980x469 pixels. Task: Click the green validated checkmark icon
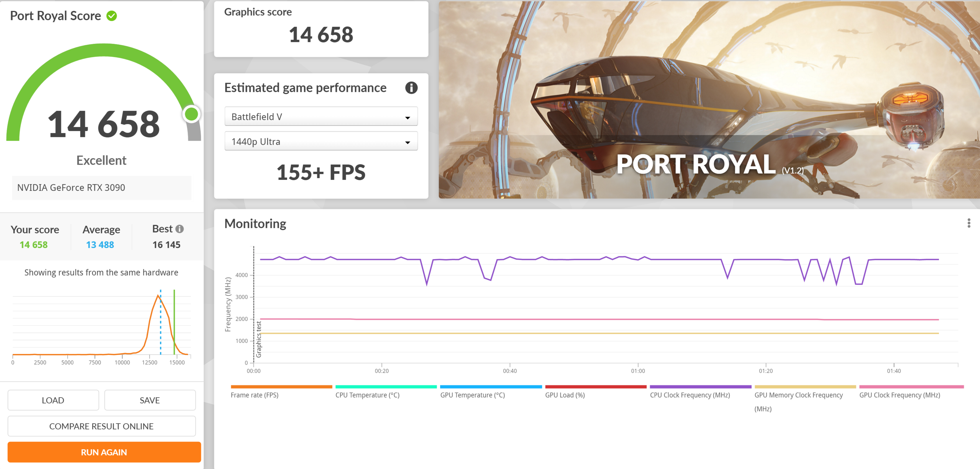pyautogui.click(x=111, y=16)
